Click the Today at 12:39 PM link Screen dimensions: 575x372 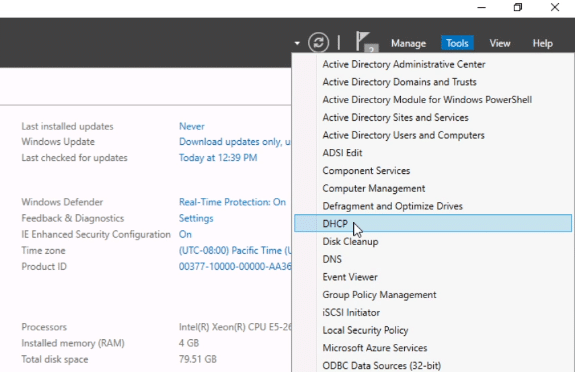218,158
